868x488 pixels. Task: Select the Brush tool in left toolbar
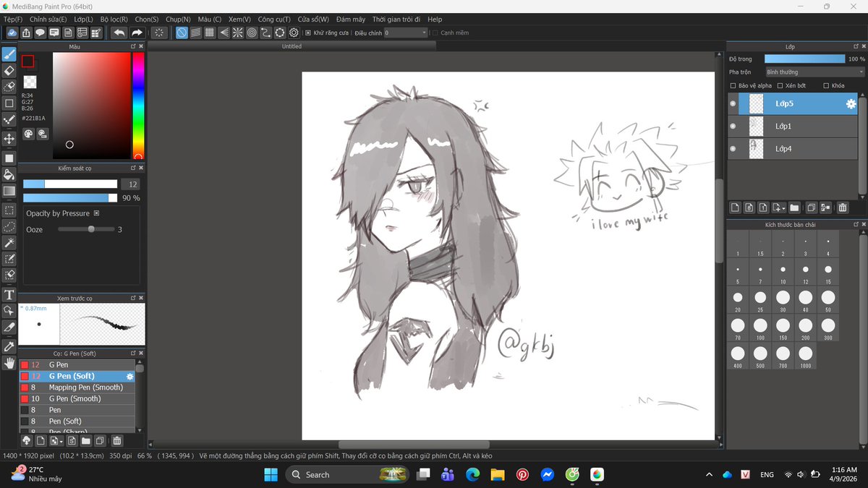[9, 54]
